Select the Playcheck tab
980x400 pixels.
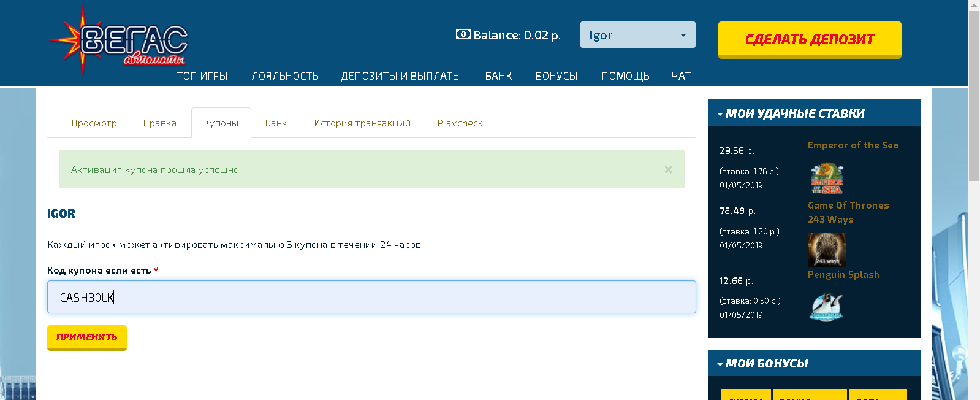pyautogui.click(x=460, y=123)
